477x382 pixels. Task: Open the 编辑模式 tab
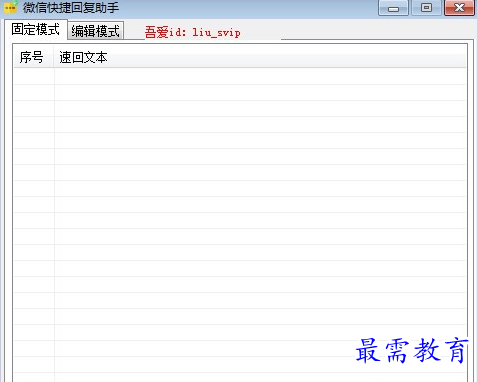[x=96, y=31]
